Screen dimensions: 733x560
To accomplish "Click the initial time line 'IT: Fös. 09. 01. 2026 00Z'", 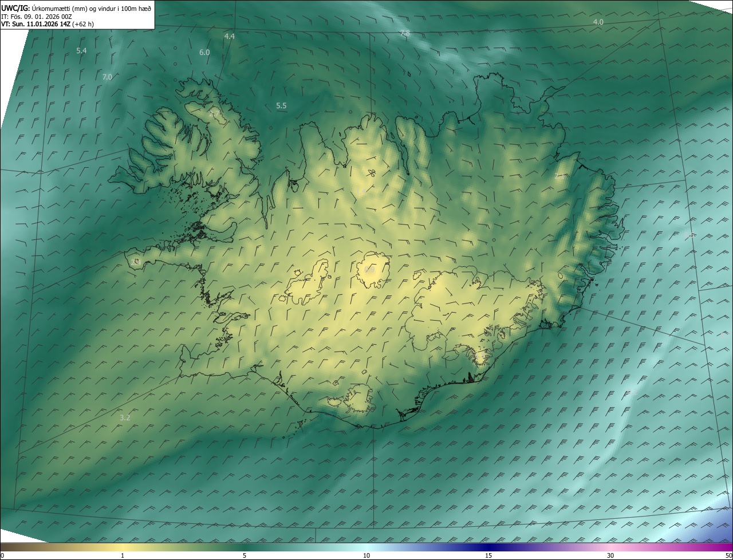I will 36,16.
